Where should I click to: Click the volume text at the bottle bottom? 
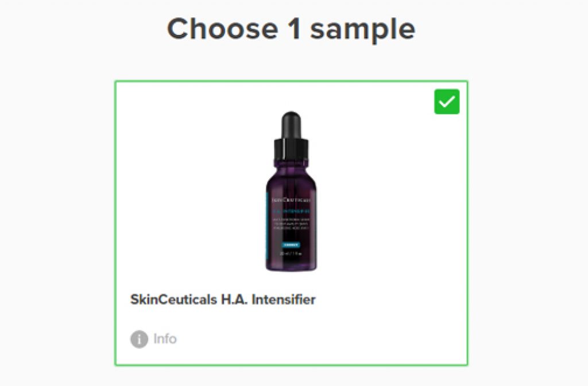tap(291, 254)
